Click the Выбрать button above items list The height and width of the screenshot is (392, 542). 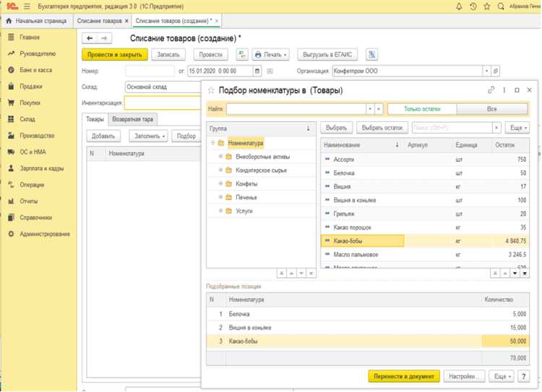point(336,128)
